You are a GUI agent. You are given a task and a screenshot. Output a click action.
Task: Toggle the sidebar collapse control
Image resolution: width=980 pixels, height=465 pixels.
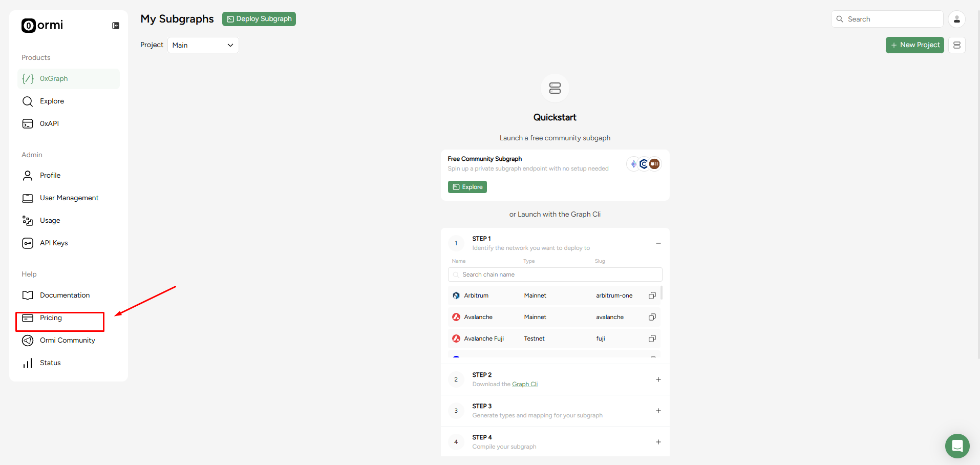coord(116,25)
